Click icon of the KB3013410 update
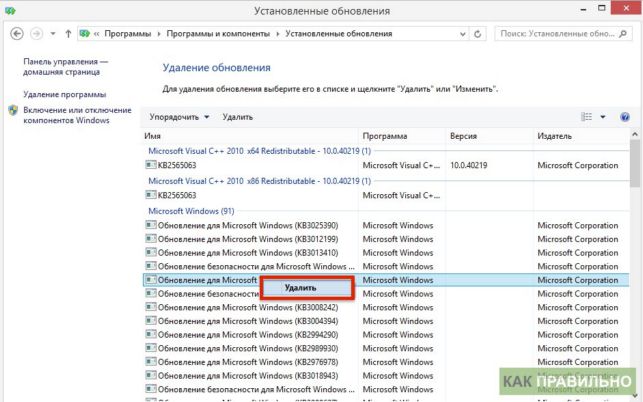643x402 pixels. (x=151, y=252)
